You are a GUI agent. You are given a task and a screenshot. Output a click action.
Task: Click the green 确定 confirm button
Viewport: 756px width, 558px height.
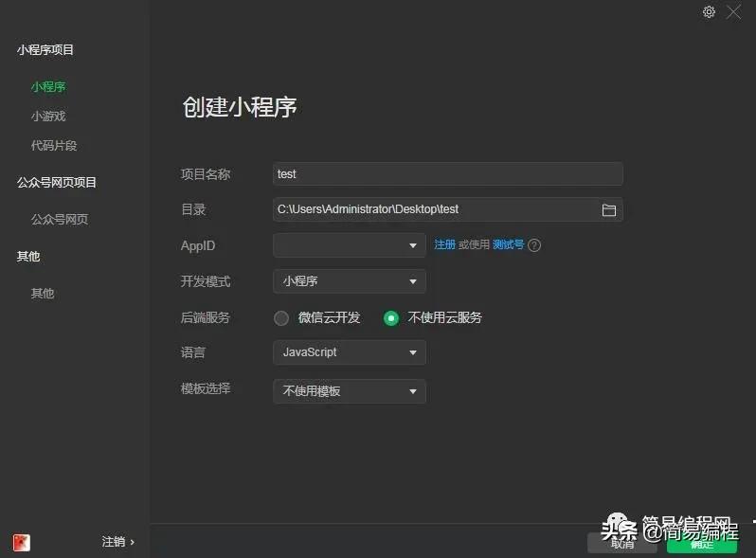(x=701, y=544)
